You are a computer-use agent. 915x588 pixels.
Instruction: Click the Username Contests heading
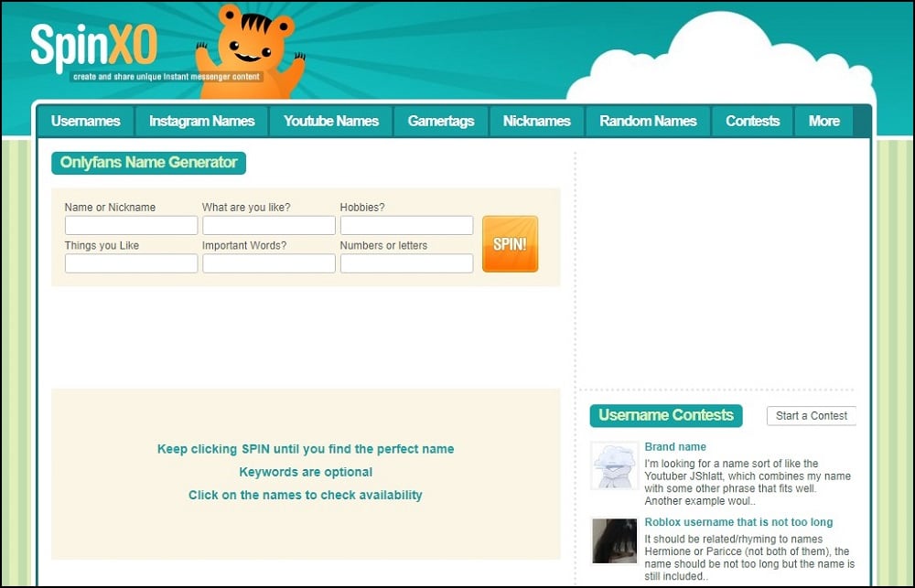(x=666, y=415)
